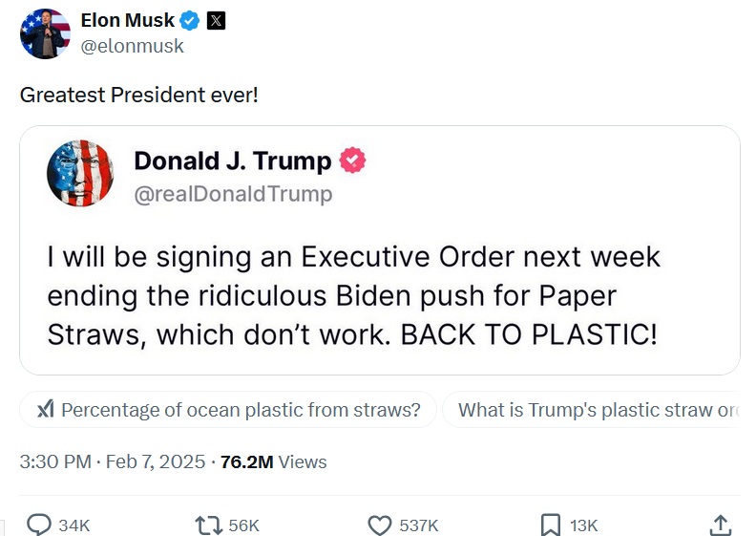Open the Elon Musk display name link

127,21
